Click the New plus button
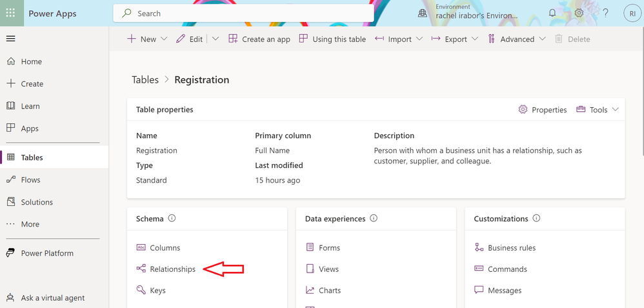The image size is (644, 308). 142,39
